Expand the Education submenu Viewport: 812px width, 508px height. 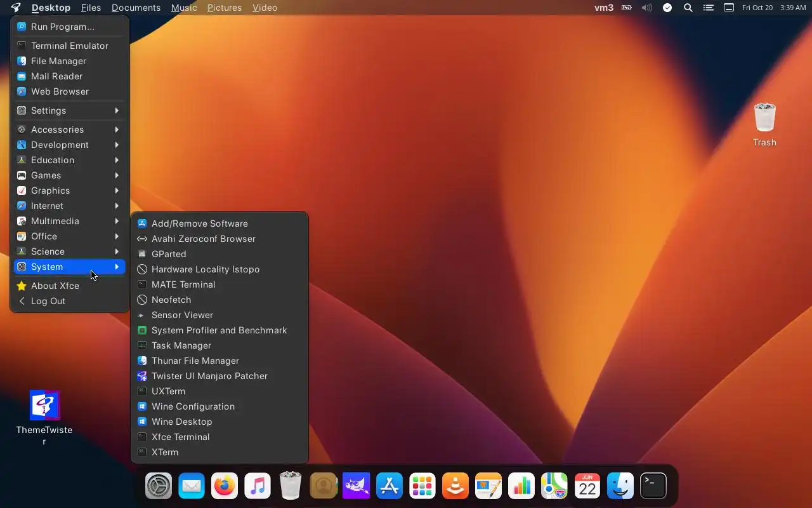(70, 160)
